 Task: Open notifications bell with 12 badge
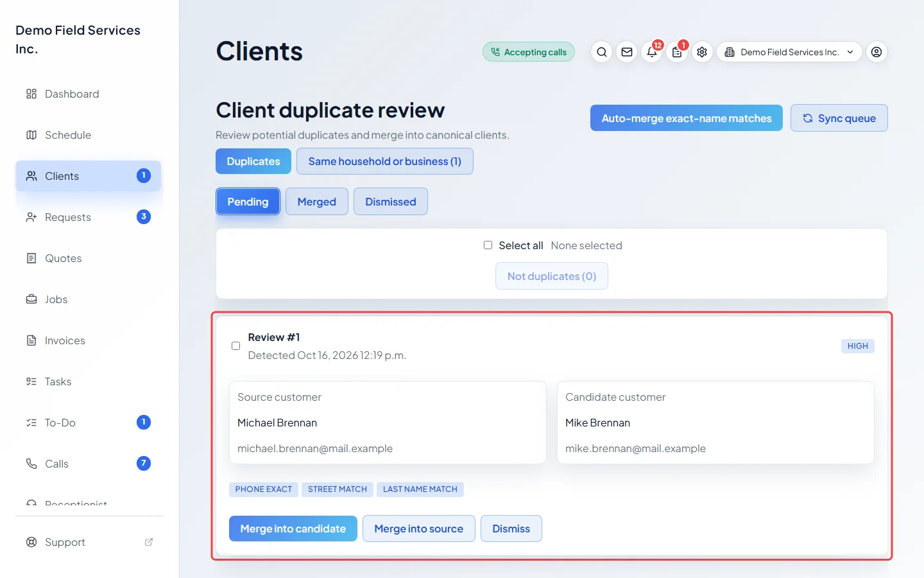[x=652, y=52]
